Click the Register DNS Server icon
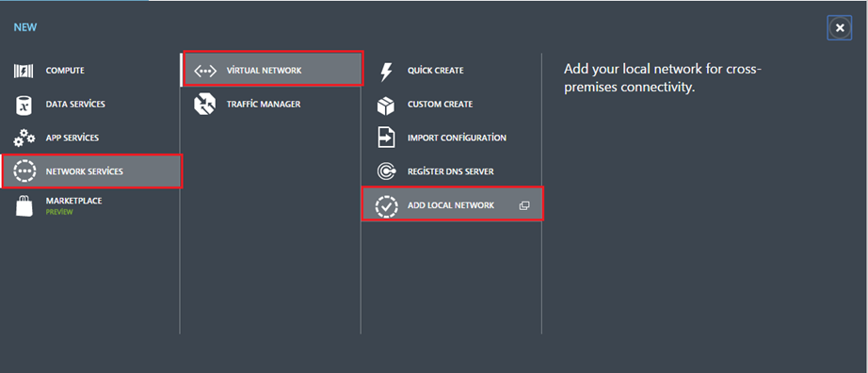The height and width of the screenshot is (373, 868). 386,171
